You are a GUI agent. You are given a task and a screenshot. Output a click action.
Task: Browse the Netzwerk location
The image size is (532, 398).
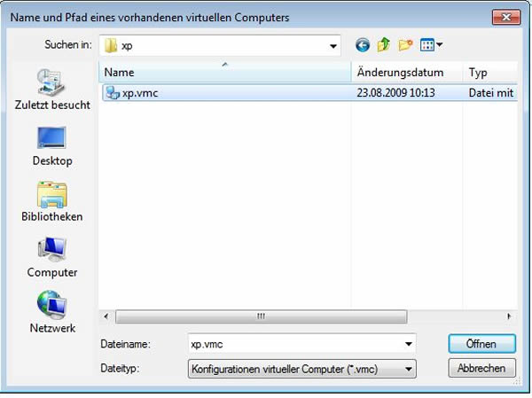click(x=52, y=313)
